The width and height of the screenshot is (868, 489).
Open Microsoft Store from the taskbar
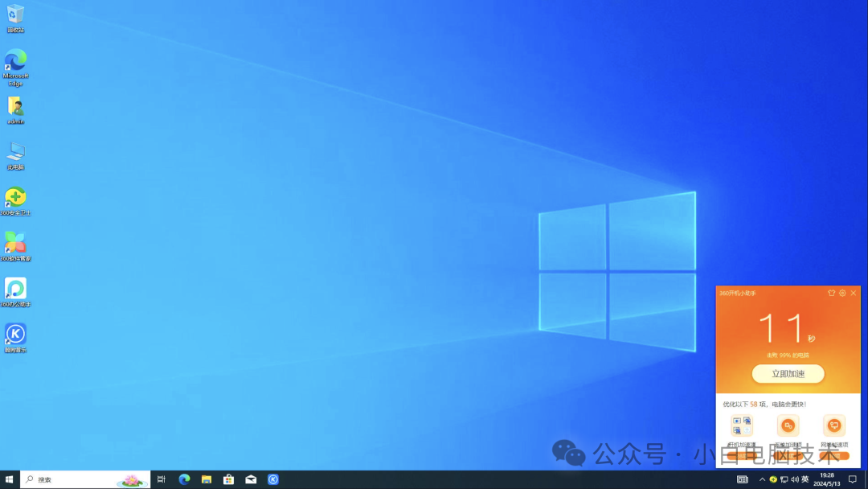pyautogui.click(x=228, y=479)
